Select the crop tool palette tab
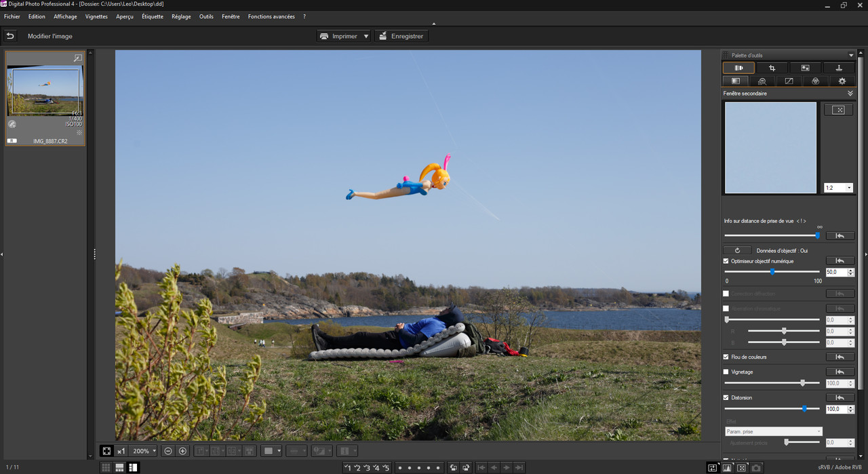The width and height of the screenshot is (868, 474). [x=772, y=68]
